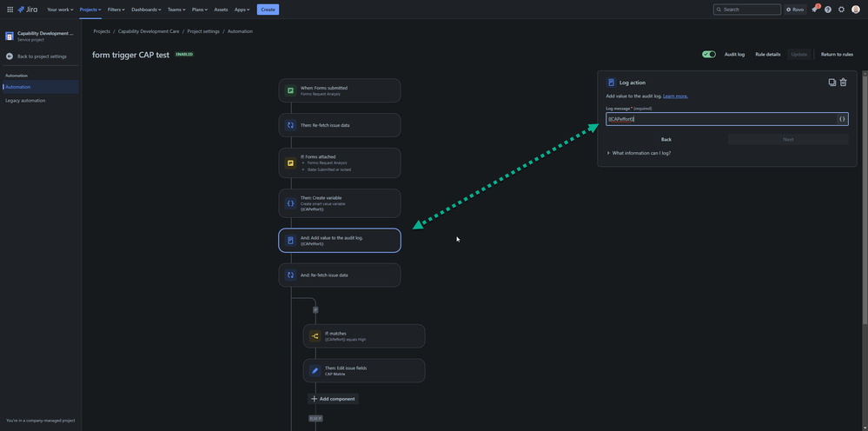Duplicate the Log action component icon
Screen dimensions: 868x431
tap(832, 83)
